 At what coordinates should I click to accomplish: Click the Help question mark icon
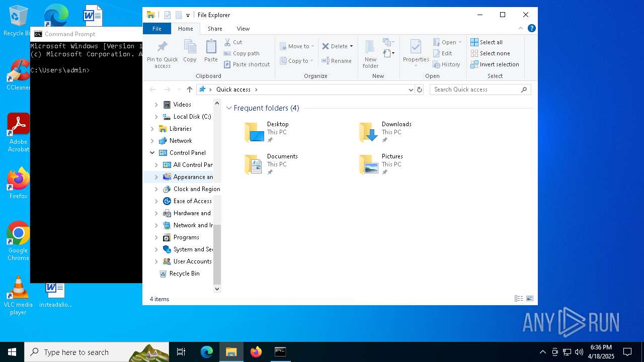(x=531, y=28)
